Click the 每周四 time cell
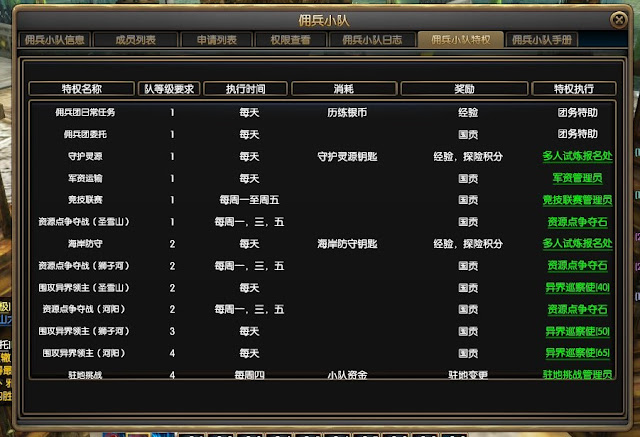Viewport: 640px width, 437px height. [x=249, y=375]
